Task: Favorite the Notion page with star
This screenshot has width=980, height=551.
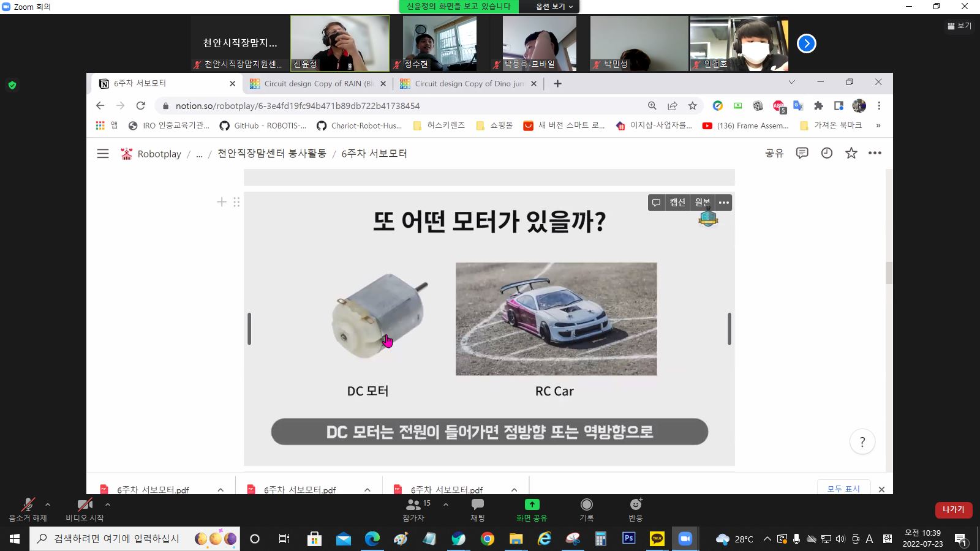Action: (x=851, y=153)
